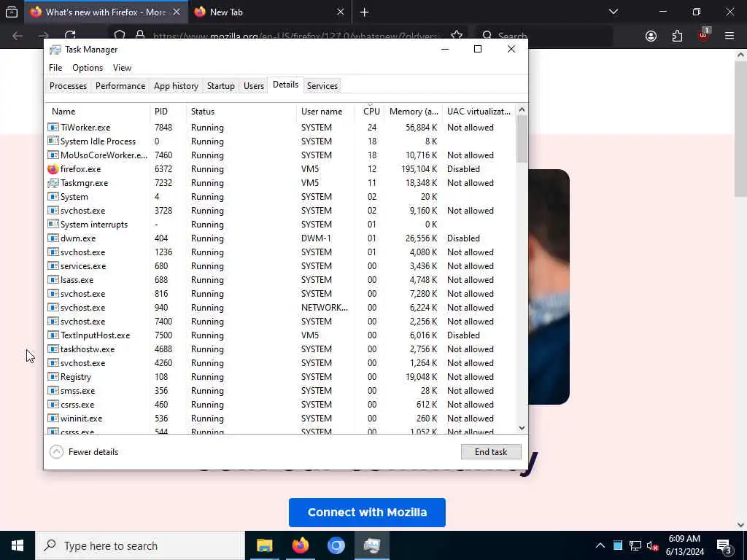Click the process list scrollbar thumb
Screen dimensions: 747x560
click(522, 139)
